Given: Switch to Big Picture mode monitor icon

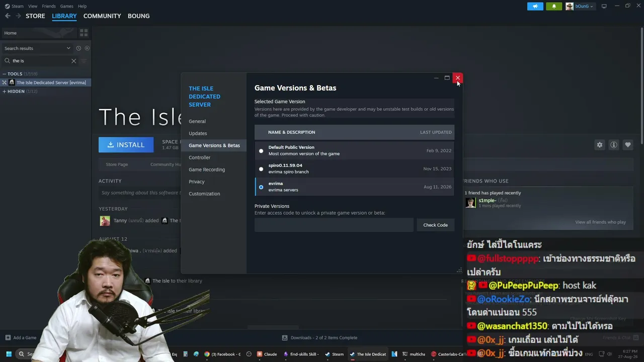Looking at the screenshot, I should point(604,6).
